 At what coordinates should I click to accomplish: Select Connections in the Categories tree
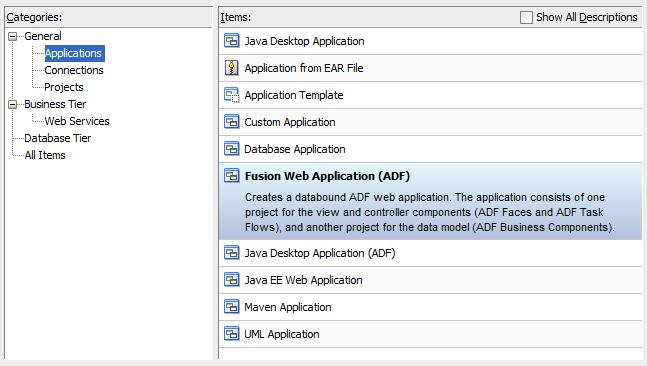pyautogui.click(x=74, y=70)
